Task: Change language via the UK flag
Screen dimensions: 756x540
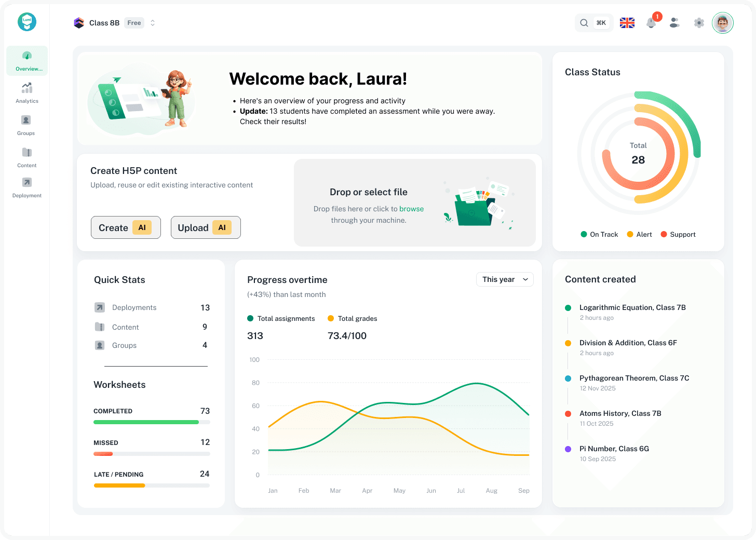Action: [627, 23]
